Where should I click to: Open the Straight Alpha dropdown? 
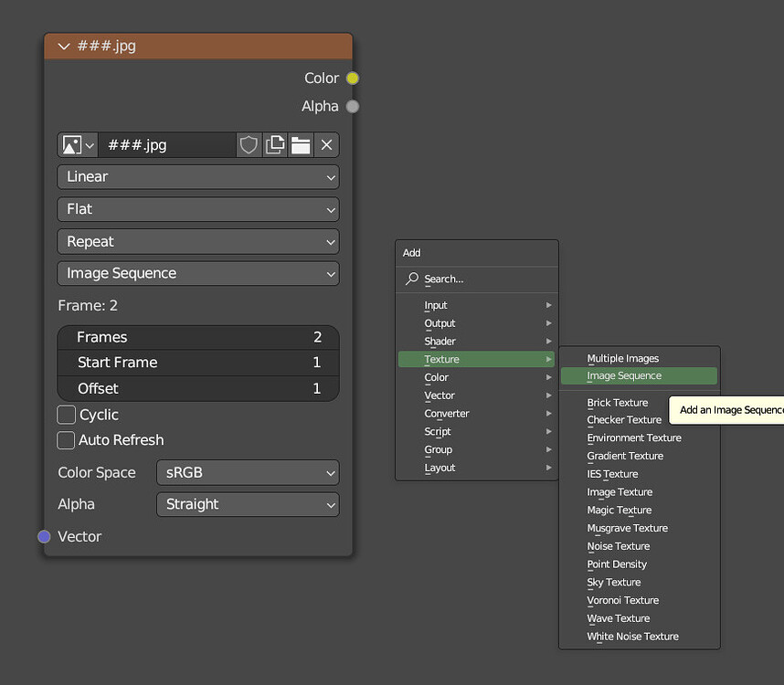tap(248, 505)
